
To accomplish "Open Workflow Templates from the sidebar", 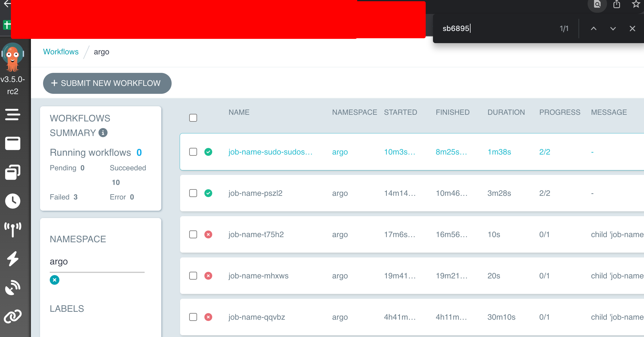I will [13, 143].
